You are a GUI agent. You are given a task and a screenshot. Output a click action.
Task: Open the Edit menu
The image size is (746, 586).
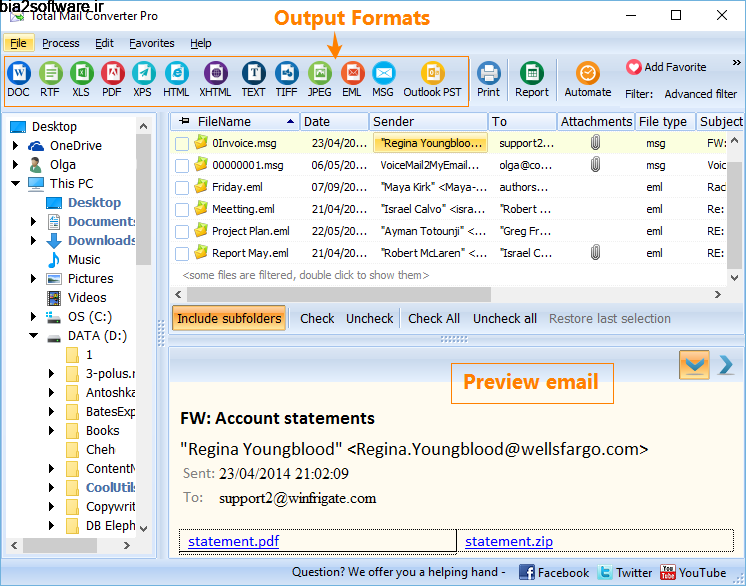pos(104,43)
